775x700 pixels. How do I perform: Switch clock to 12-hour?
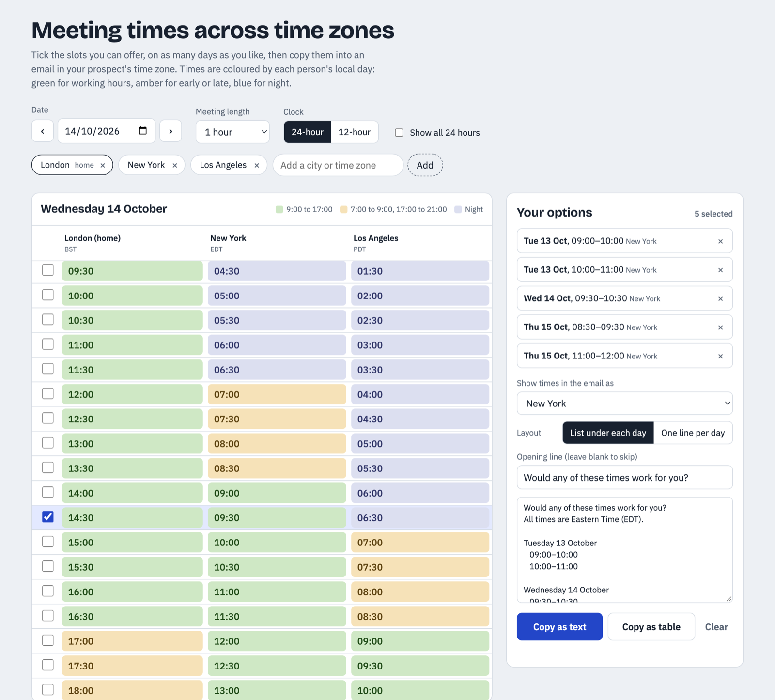coord(355,132)
